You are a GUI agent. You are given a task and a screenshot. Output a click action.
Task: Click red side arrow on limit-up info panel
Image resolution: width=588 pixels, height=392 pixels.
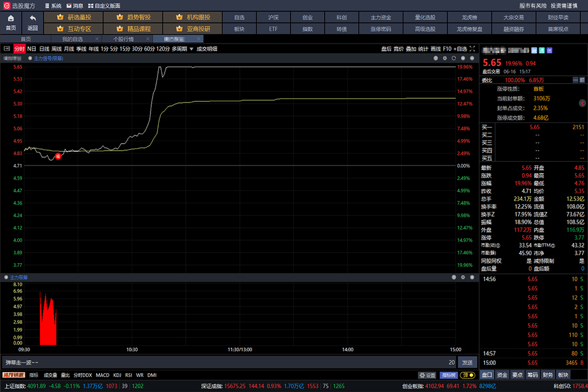point(582,103)
